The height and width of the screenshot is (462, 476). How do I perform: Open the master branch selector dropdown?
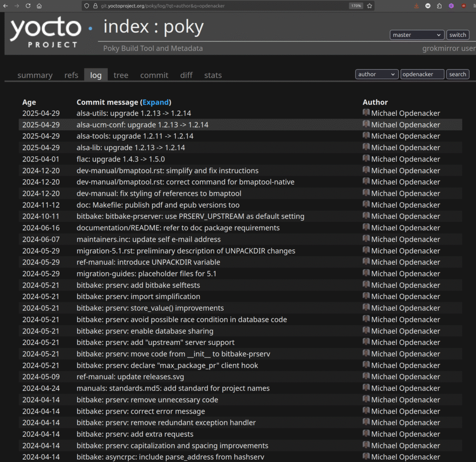point(416,34)
